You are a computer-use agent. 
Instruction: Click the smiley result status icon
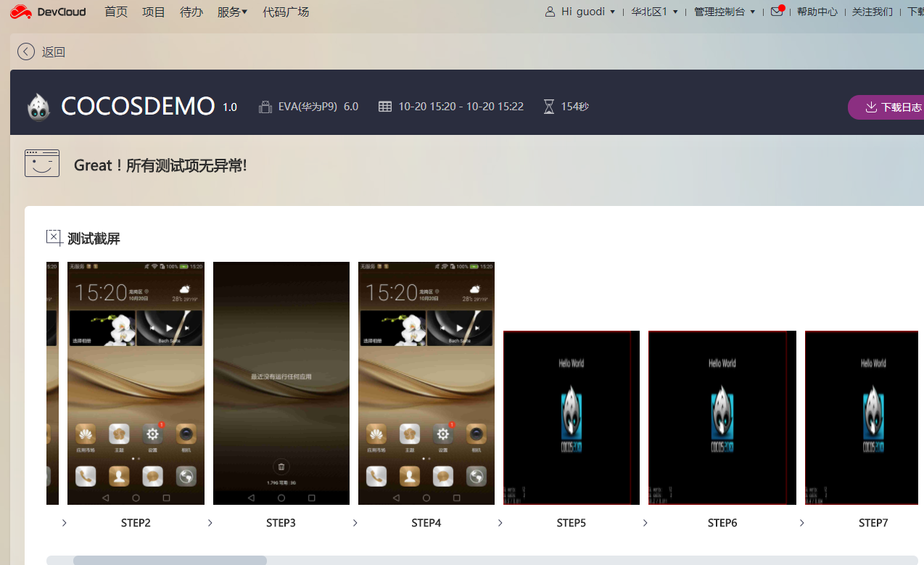point(42,163)
